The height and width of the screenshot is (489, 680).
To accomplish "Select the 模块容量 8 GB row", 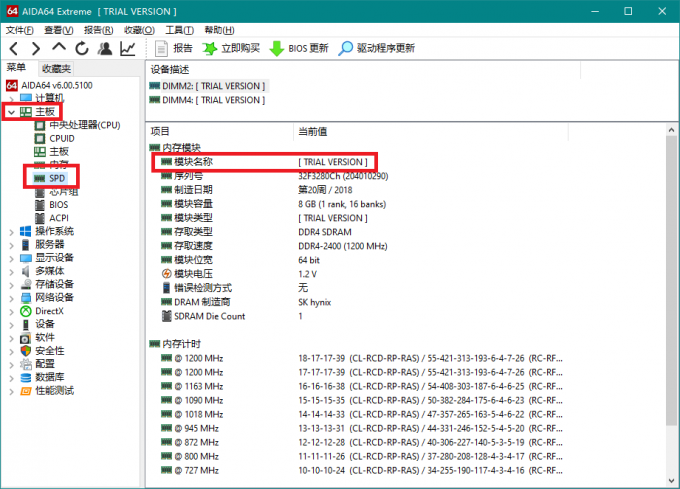I will 273,204.
